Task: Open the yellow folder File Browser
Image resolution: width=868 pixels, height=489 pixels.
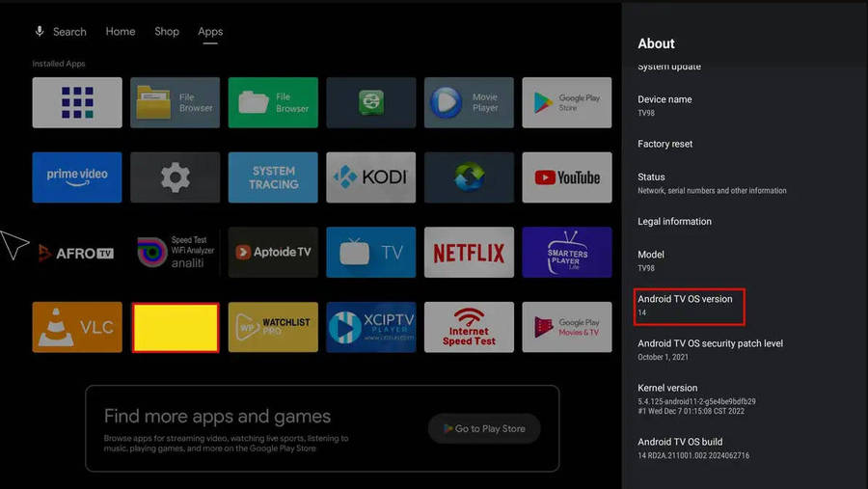Action: pyautogui.click(x=175, y=102)
